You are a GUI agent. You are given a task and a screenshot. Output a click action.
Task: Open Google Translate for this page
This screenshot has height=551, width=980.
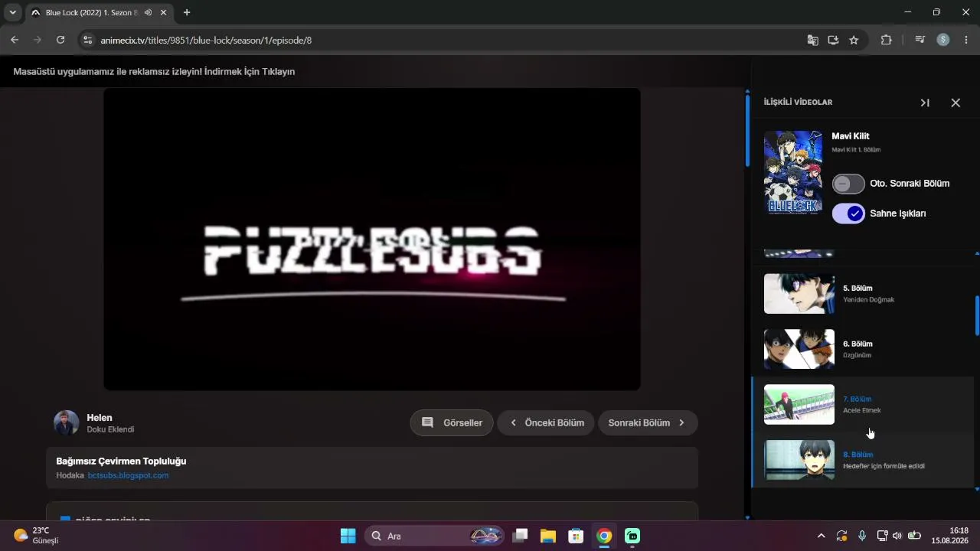click(813, 40)
